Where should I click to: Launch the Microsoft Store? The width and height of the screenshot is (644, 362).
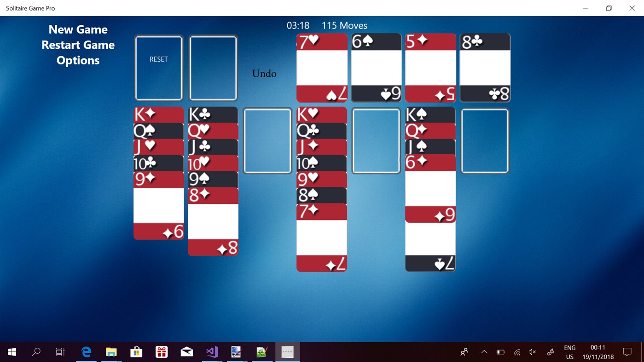(x=136, y=351)
